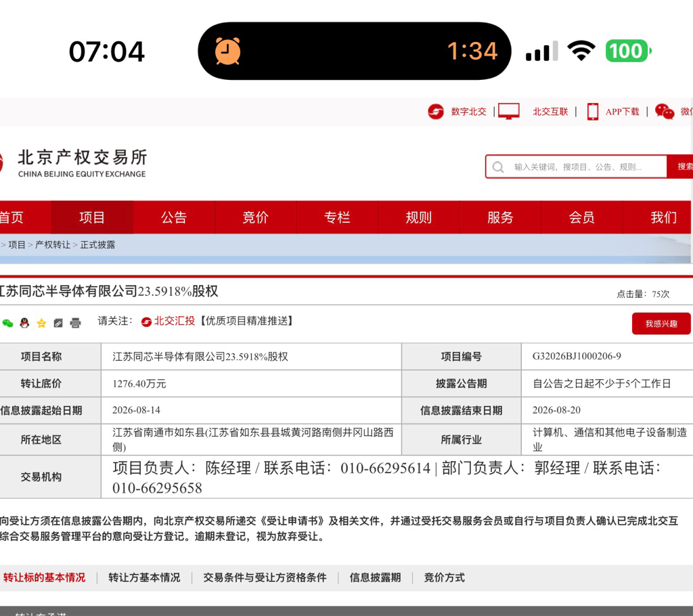
Task: Switch to 转让方基本情况 tab
Action: click(145, 578)
